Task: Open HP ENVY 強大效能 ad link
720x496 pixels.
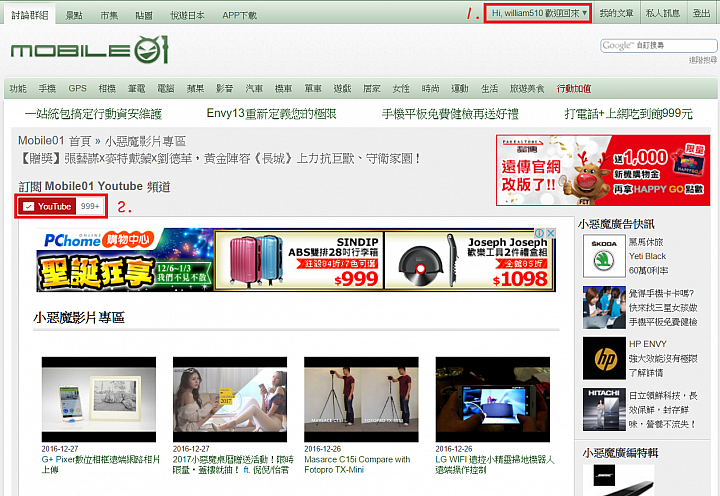Action: (x=663, y=358)
